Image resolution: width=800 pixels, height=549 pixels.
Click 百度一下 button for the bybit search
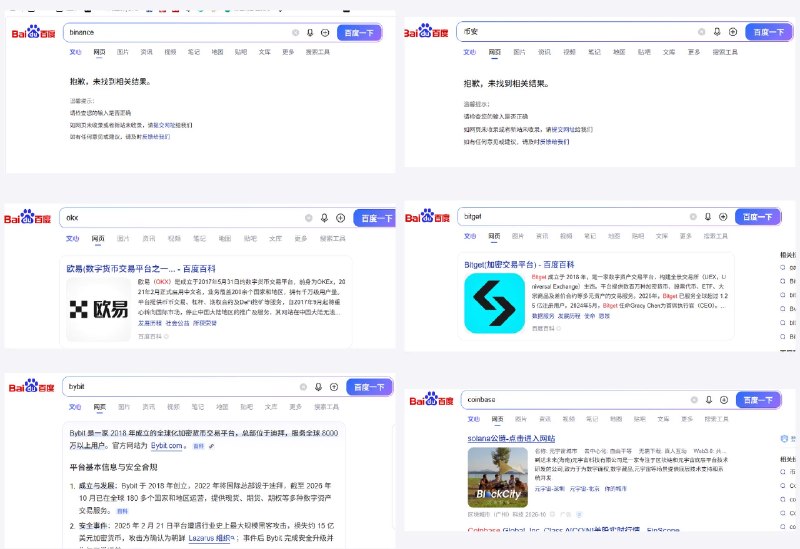369,387
